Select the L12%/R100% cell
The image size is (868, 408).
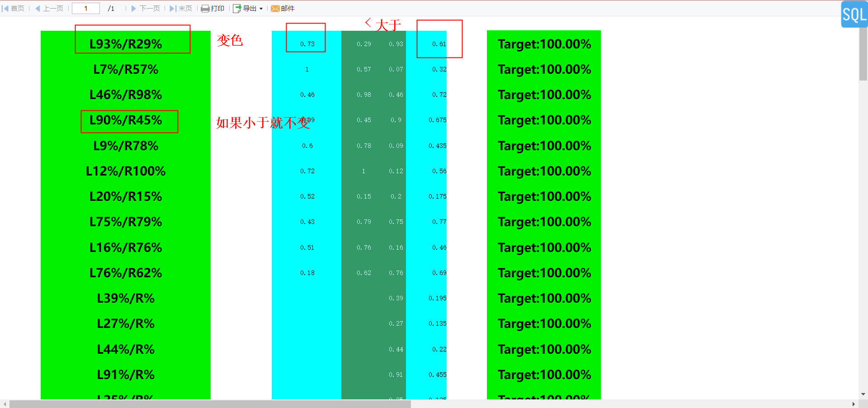click(126, 171)
